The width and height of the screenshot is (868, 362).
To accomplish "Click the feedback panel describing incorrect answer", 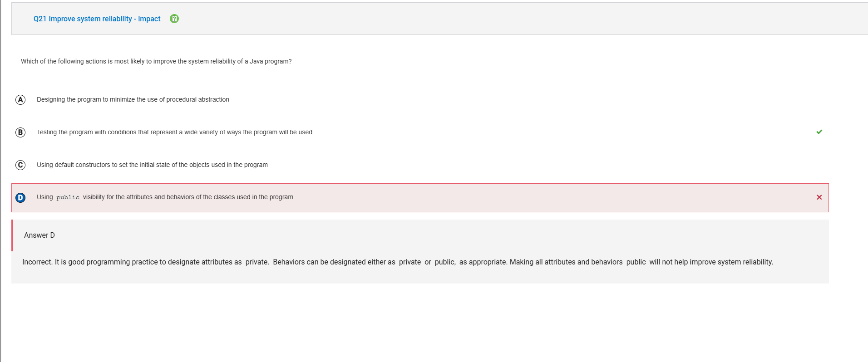I will pyautogui.click(x=397, y=262).
